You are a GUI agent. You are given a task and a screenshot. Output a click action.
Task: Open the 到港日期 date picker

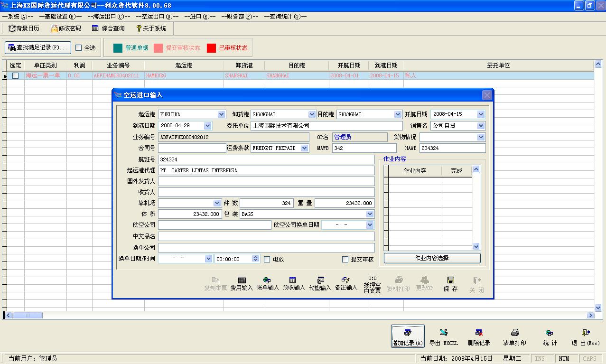[x=207, y=126]
